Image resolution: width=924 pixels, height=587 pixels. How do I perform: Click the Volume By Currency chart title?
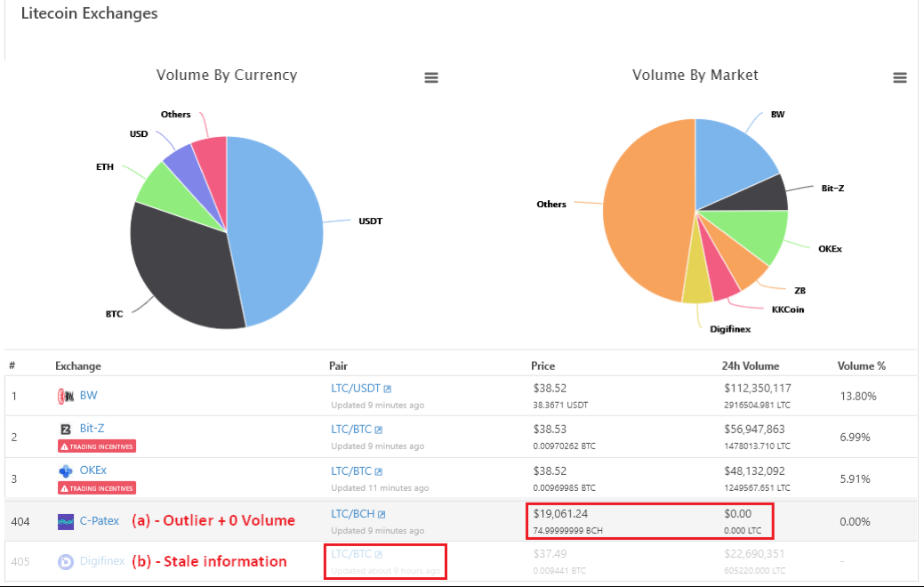click(227, 76)
